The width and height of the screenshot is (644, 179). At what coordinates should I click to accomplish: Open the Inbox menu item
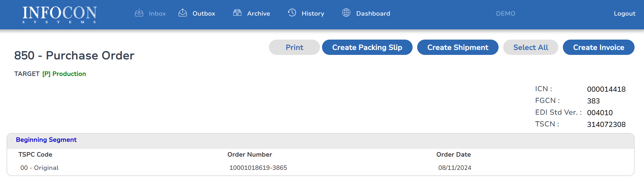(x=157, y=14)
